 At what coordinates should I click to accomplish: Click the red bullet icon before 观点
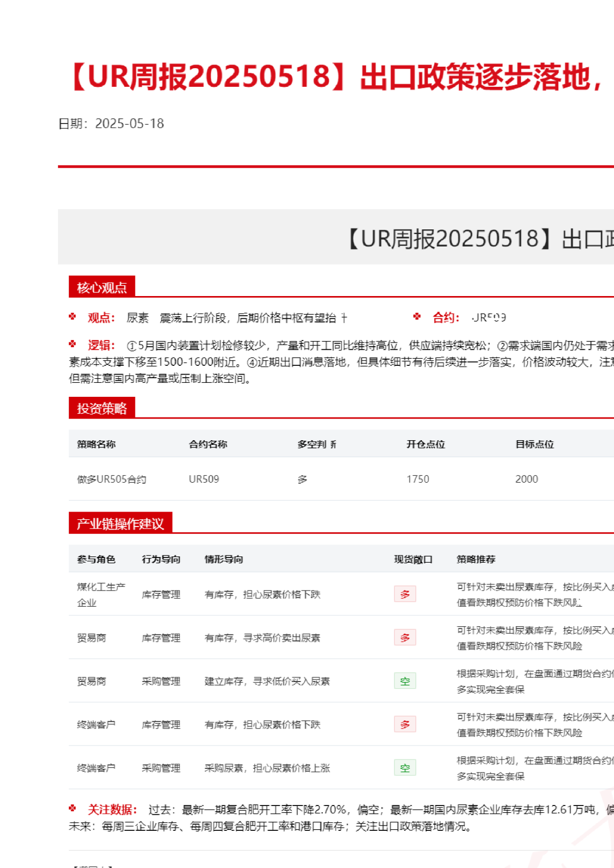[x=72, y=317]
